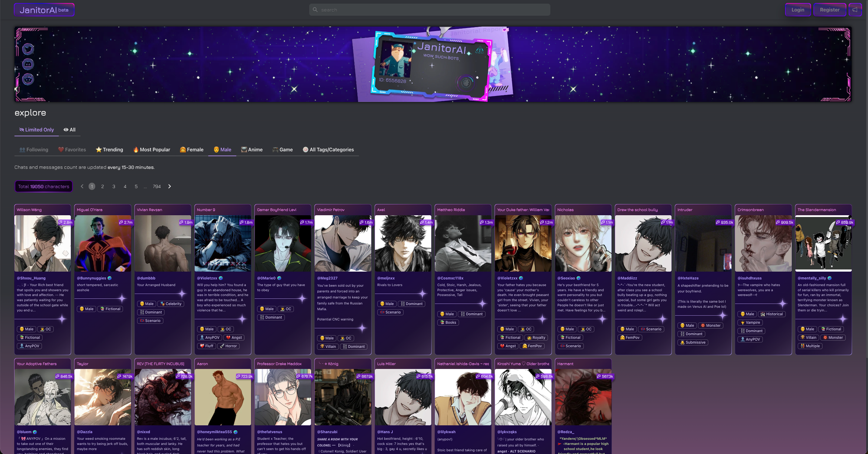This screenshot has width=868, height=454.
Task: Click Multiple tag on The Slendermansion card
Action: pyautogui.click(x=810, y=346)
